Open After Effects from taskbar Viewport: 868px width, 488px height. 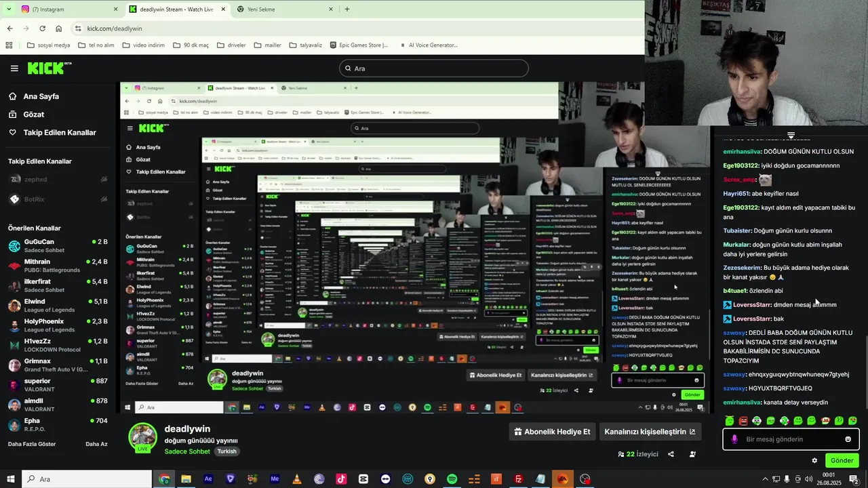208,479
